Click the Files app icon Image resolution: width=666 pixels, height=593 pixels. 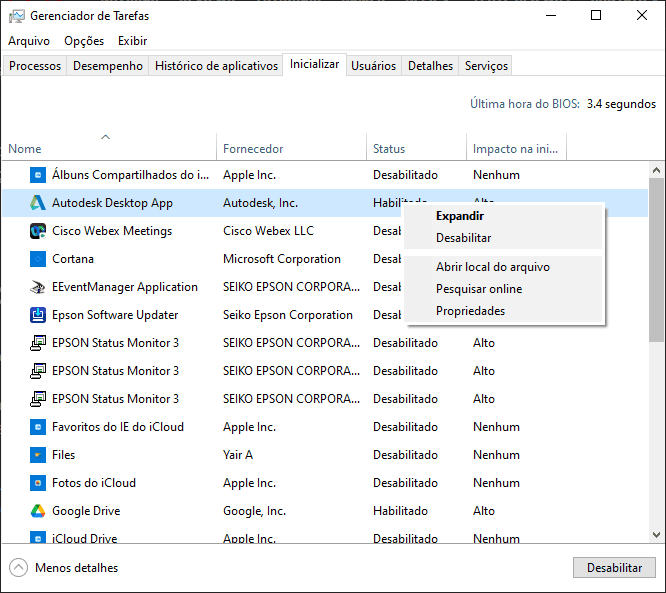click(38, 455)
